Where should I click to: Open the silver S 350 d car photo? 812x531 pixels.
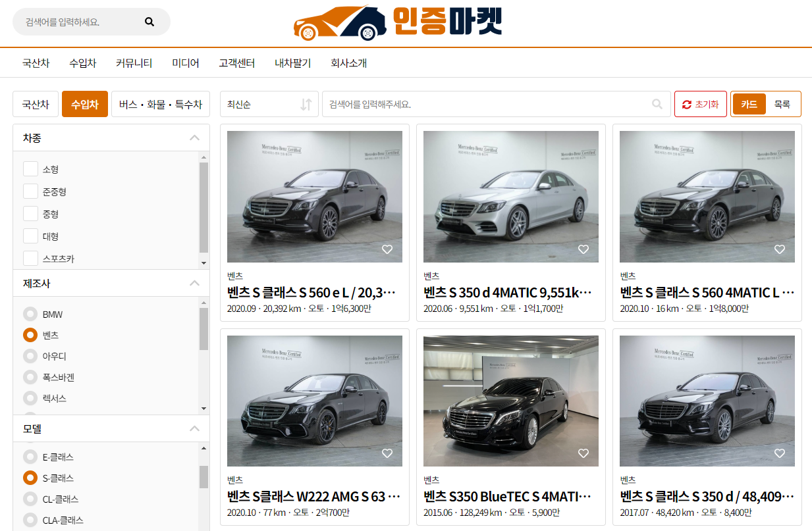511,197
